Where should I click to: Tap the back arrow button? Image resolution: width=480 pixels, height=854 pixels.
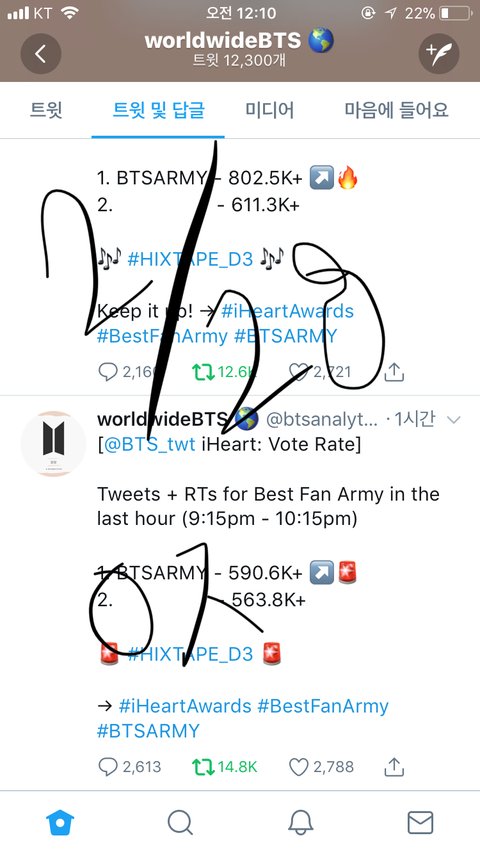coord(40,53)
